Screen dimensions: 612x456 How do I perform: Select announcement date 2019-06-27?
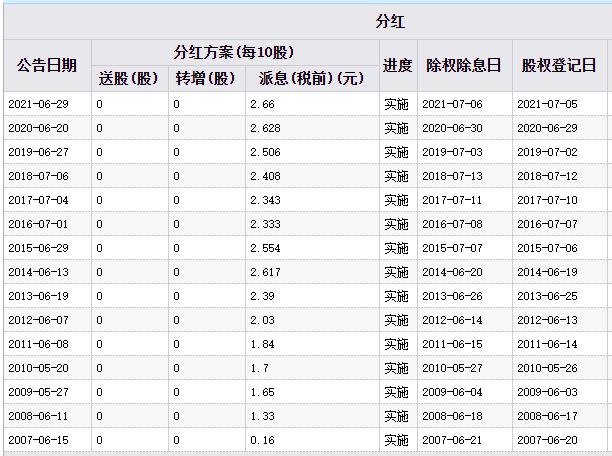coord(38,152)
